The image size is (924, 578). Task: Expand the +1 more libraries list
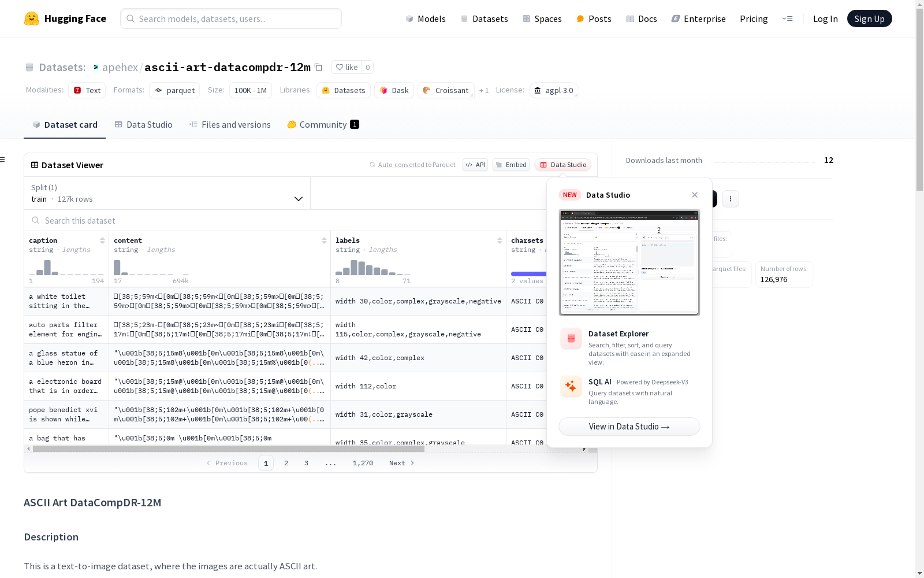pyautogui.click(x=484, y=90)
